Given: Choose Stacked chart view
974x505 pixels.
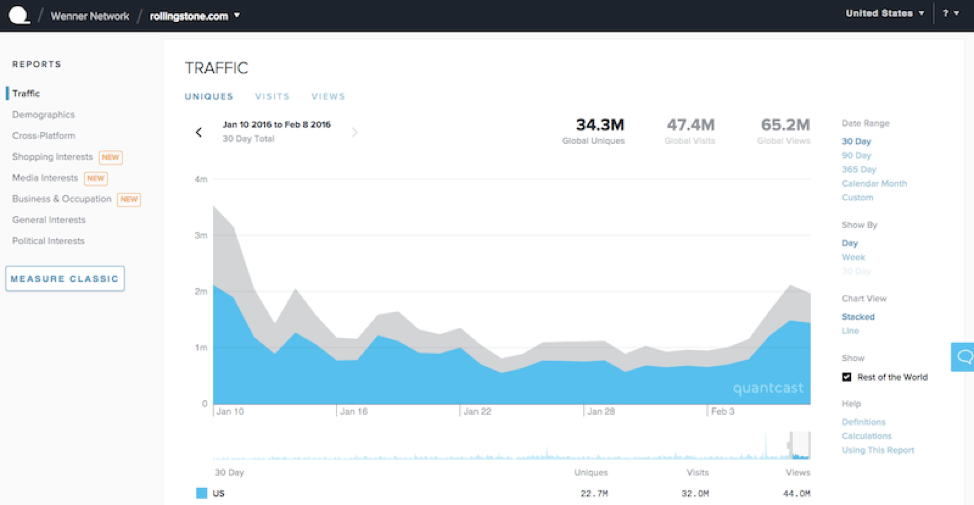Looking at the screenshot, I should click(x=858, y=317).
